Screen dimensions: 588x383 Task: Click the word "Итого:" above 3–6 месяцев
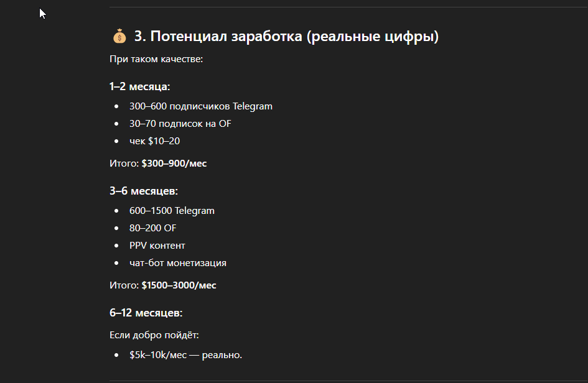(x=124, y=164)
